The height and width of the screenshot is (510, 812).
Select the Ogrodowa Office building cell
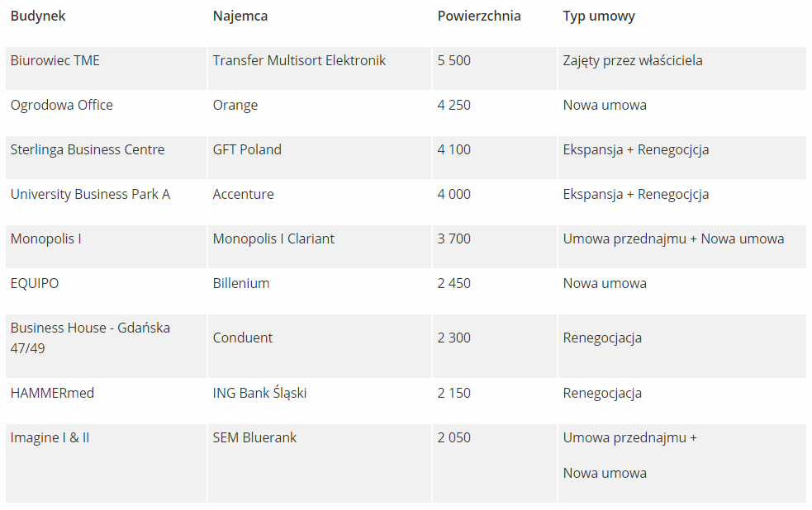pyautogui.click(x=62, y=105)
